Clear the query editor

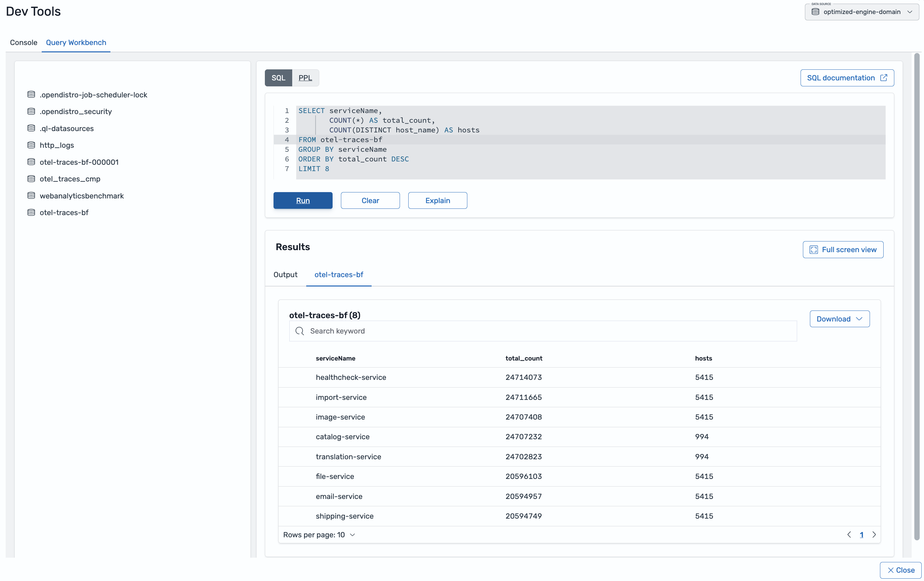click(370, 201)
